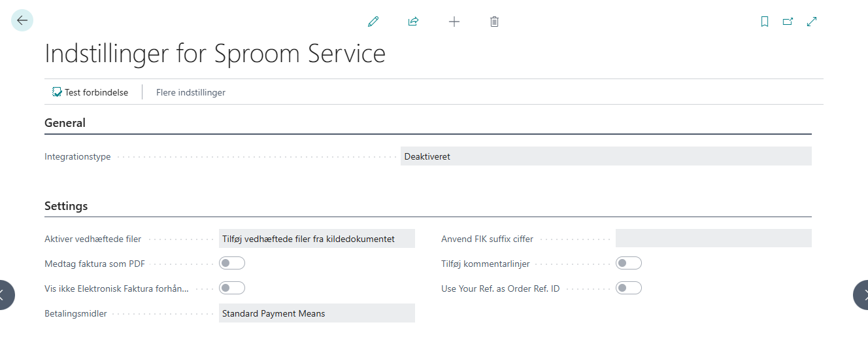Screen dimensions: 868x348
Task: Toggle Medtag faktura som PDF
Action: (x=232, y=263)
